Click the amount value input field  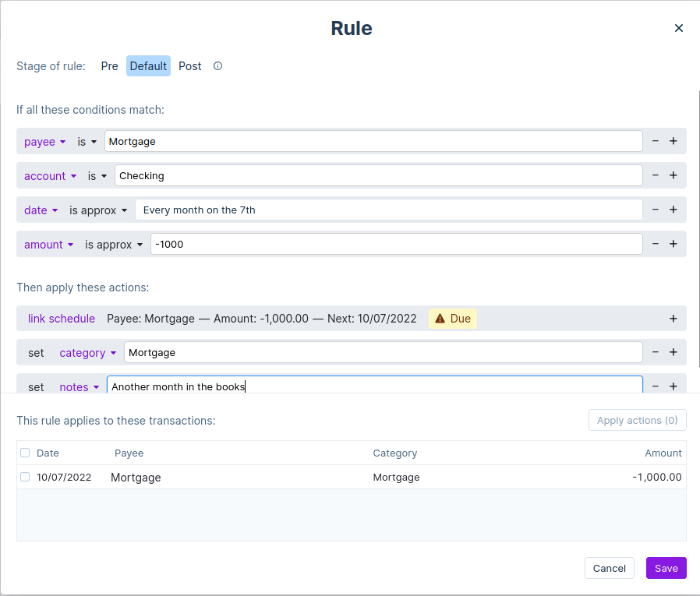click(x=396, y=244)
